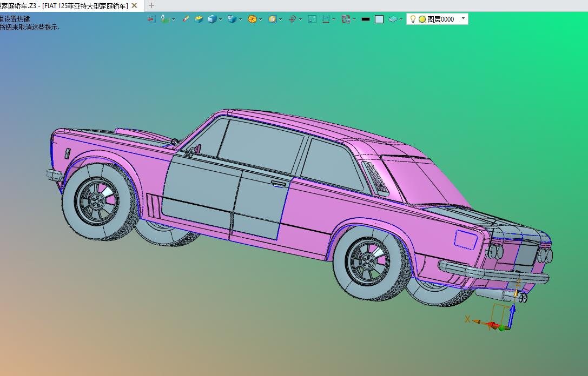Viewport: 588px width, 376px height.
Task: Click the black line color swatch
Action: point(366,19)
